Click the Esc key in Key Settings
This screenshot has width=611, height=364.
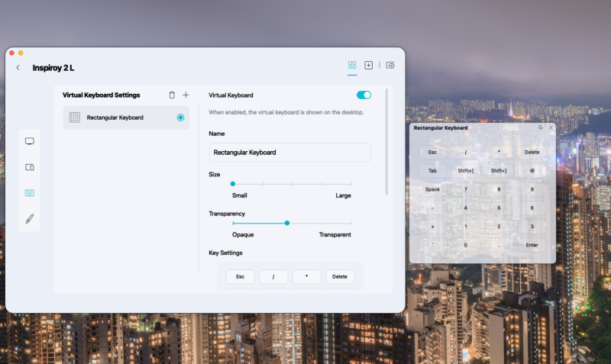240,277
